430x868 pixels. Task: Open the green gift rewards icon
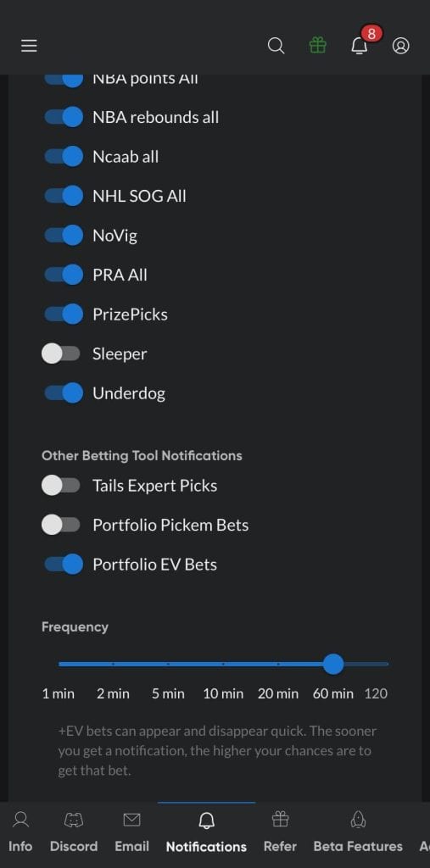(317, 46)
